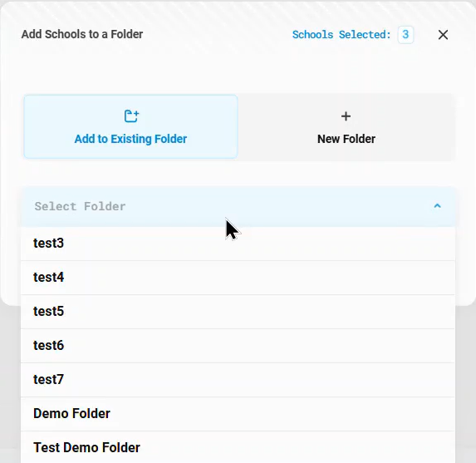The image size is (476, 463).
Task: Click the Schools Selected label
Action: 341,35
